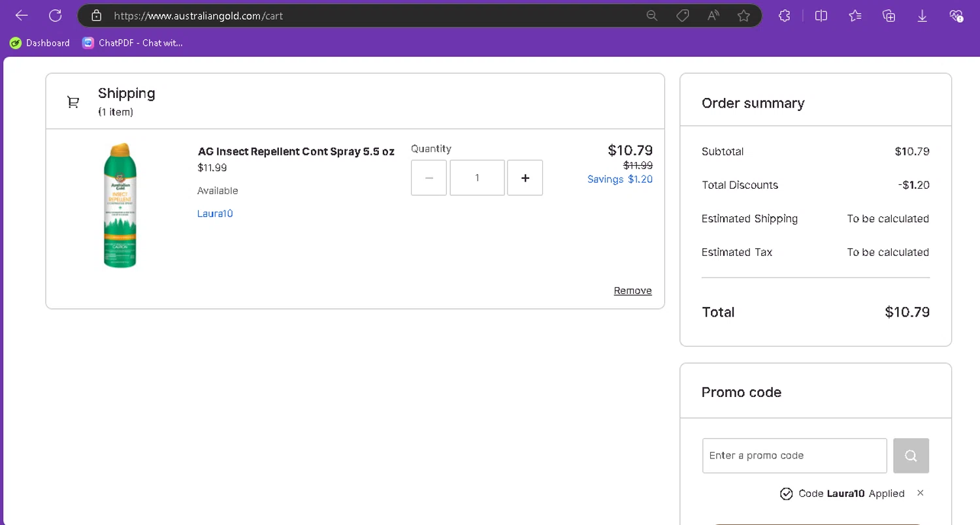The width and height of the screenshot is (980, 525).
Task: Click the zoom magnifier icon in address bar
Action: click(x=651, y=16)
